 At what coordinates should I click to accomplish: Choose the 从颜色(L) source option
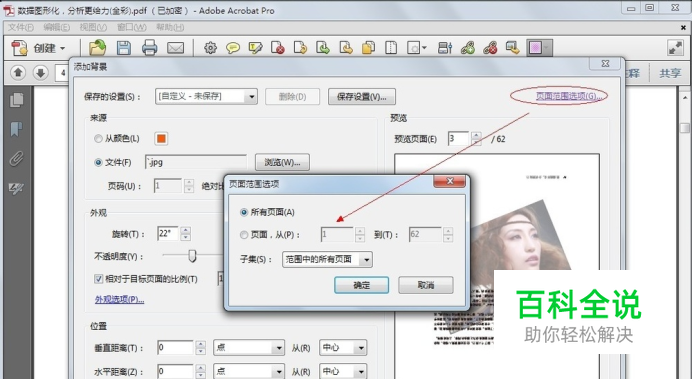[x=98, y=139]
